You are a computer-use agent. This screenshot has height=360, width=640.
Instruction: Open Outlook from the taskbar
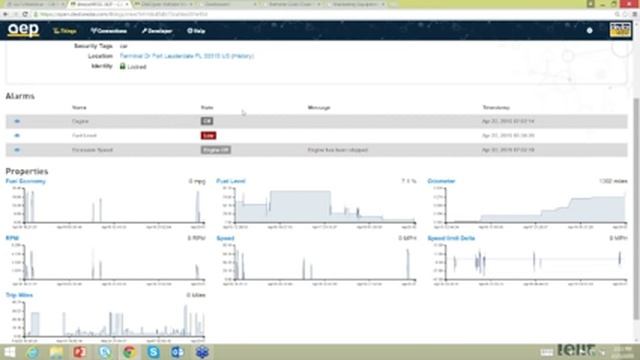click(x=177, y=352)
